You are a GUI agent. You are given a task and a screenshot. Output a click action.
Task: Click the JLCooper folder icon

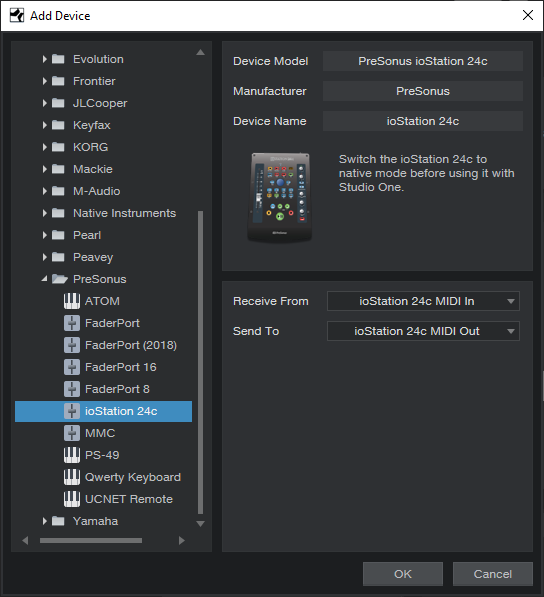point(58,103)
